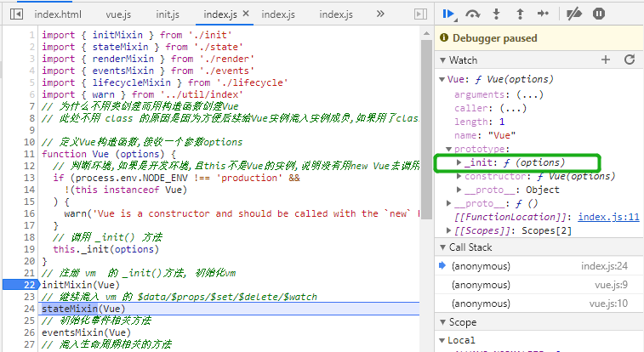This screenshot has height=352, width=644.
Task: Step over next function call
Action: [x=473, y=14]
